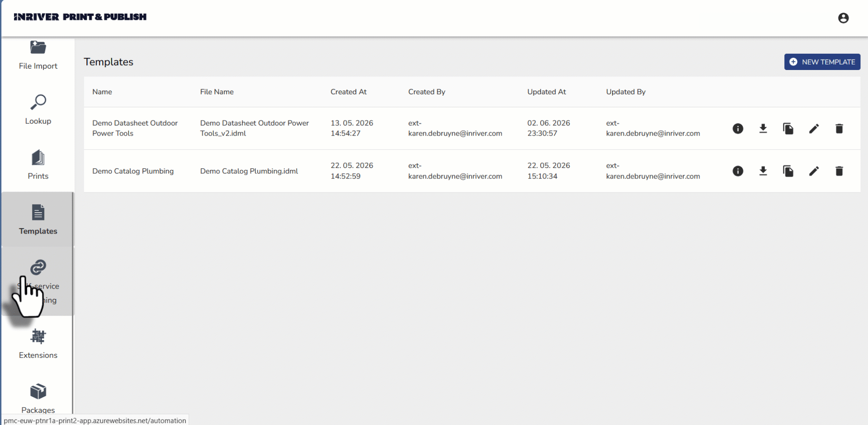Open the Extensions section

pyautogui.click(x=38, y=344)
